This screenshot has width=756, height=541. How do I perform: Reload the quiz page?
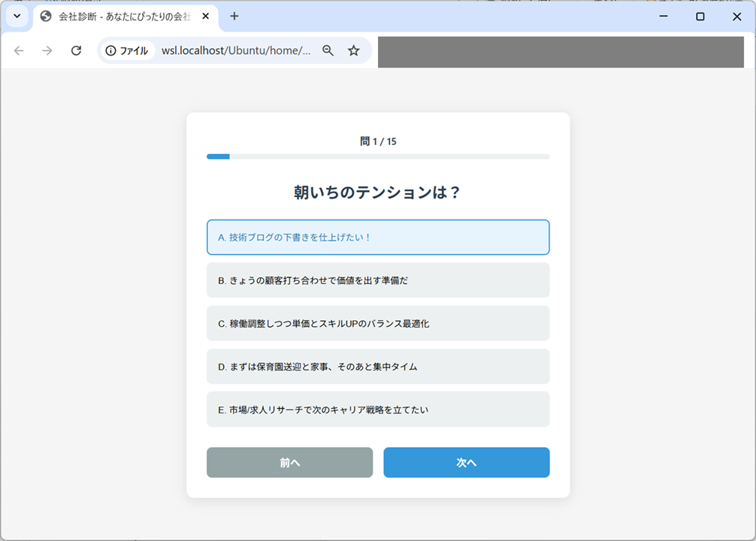(75, 50)
